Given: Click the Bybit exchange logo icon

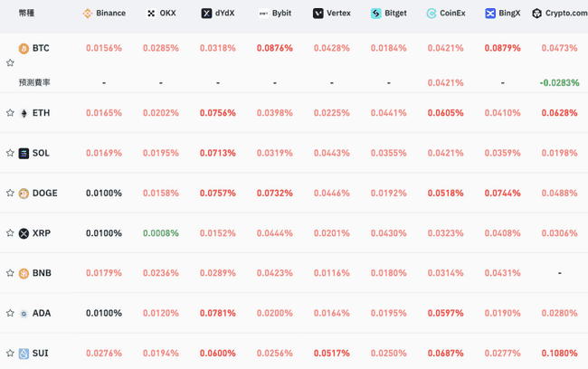Looking at the screenshot, I should 263,14.
